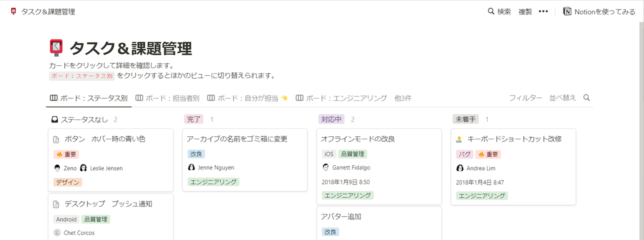Viewport: 644px width, 240px height.
Task: Click the date 2018年1月4日 8:47
Action: (x=480, y=182)
